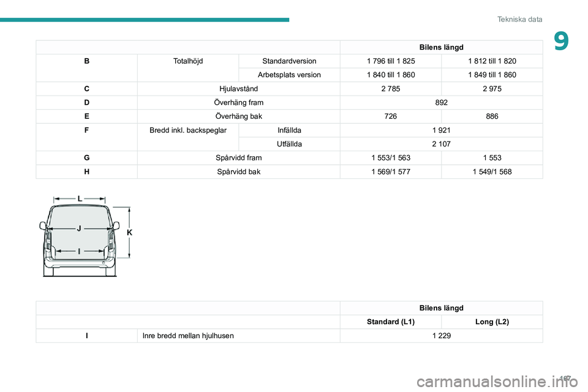Image resolution: width=588 pixels, height=392 pixels.
Task: Click the value "1 840 till 1 860"
Action: 391,75
